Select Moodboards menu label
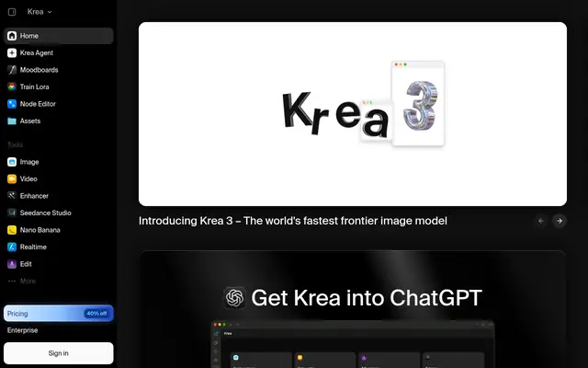 (39, 70)
